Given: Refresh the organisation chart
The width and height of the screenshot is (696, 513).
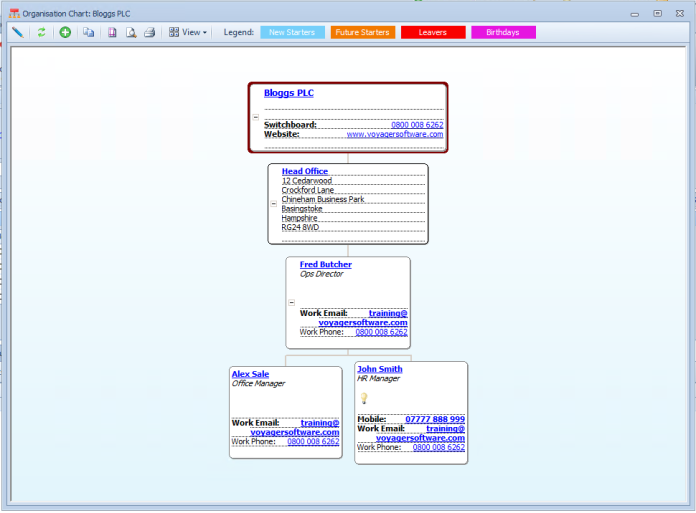Looking at the screenshot, I should tap(42, 32).
